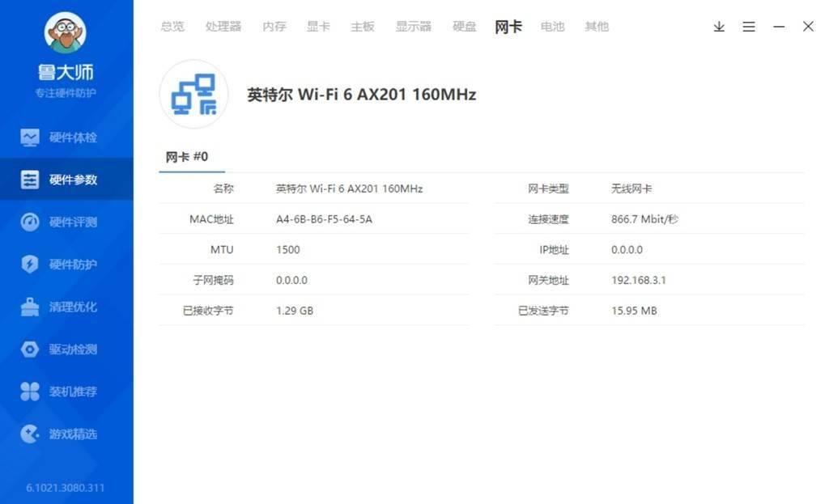Click the 鲁大师 mascot avatar logo

point(65,32)
